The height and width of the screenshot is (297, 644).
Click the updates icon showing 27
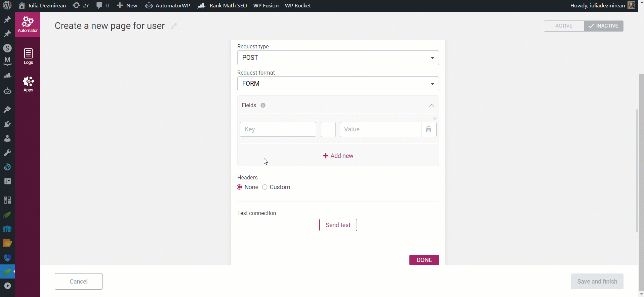[x=81, y=5]
